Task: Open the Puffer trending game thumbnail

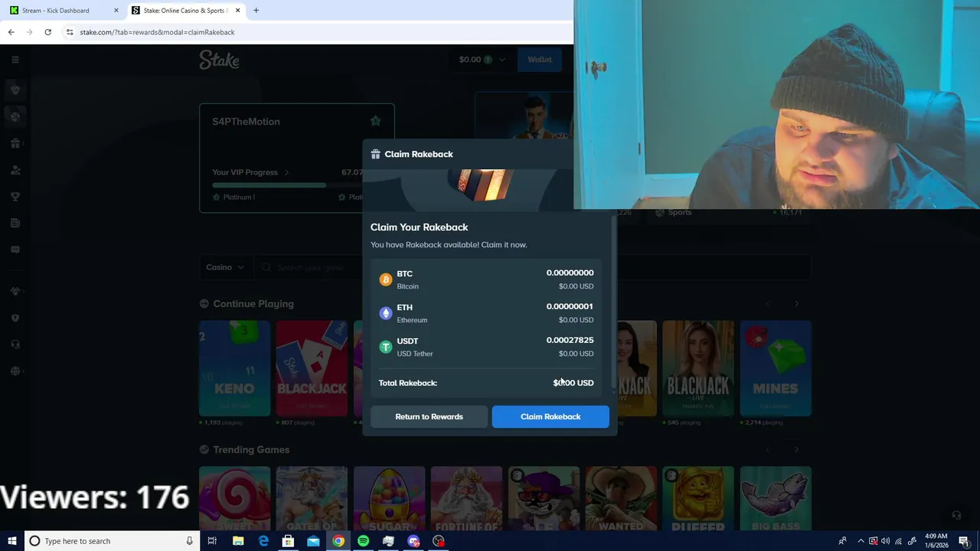Action: (x=698, y=499)
